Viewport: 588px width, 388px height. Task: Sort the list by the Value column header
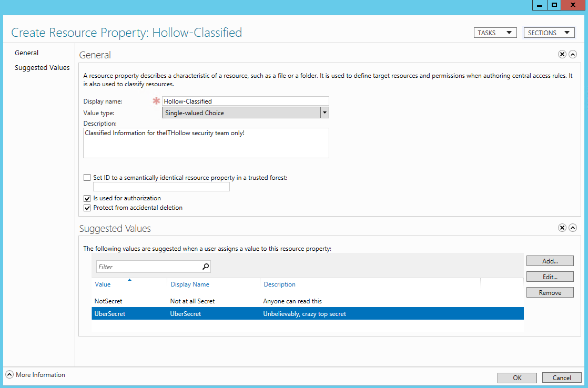click(x=103, y=284)
